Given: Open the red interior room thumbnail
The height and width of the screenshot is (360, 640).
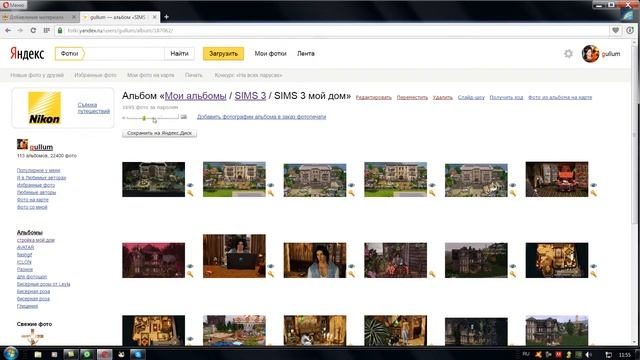Looking at the screenshot, I should pyautogui.click(x=557, y=179).
